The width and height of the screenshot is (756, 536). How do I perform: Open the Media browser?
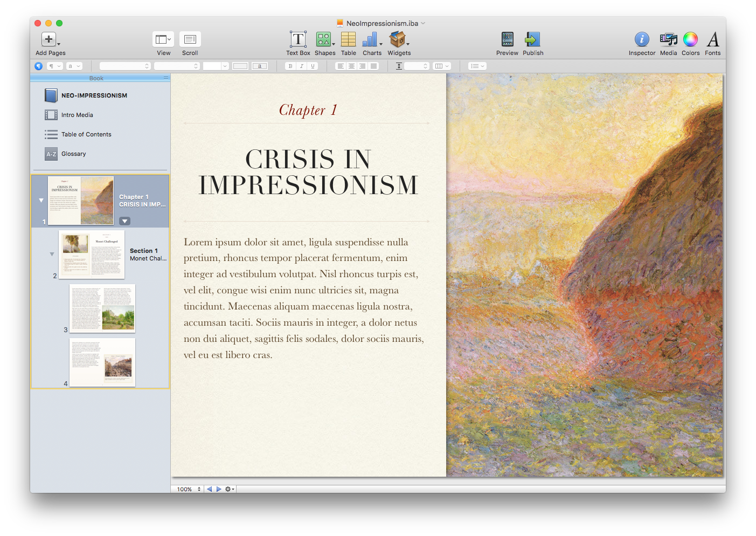pos(668,40)
